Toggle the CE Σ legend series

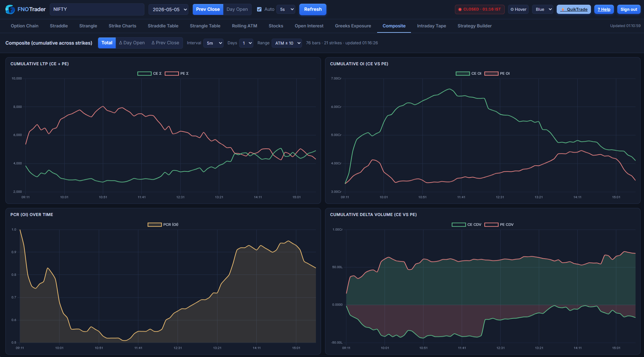pyautogui.click(x=149, y=73)
